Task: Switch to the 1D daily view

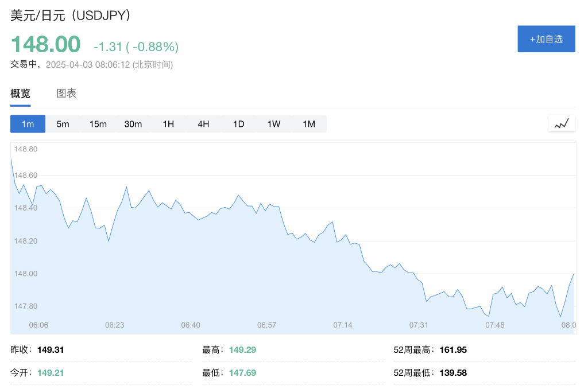Action: pos(238,124)
